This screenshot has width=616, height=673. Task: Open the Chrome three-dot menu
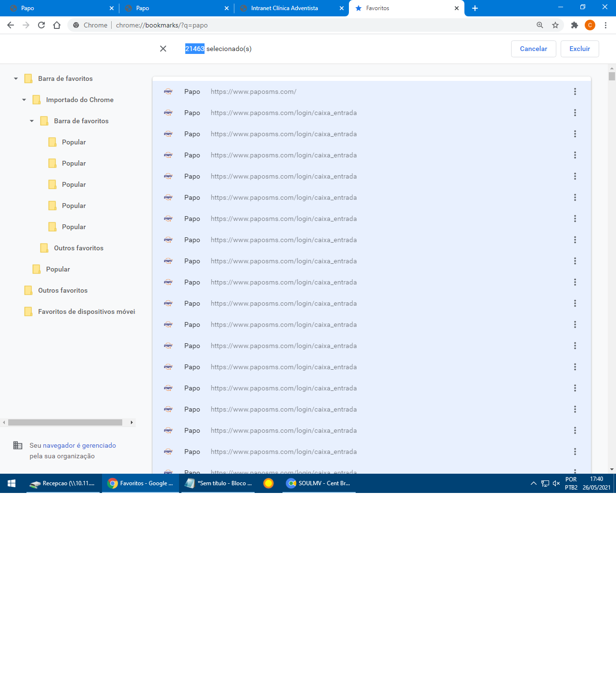tap(606, 25)
